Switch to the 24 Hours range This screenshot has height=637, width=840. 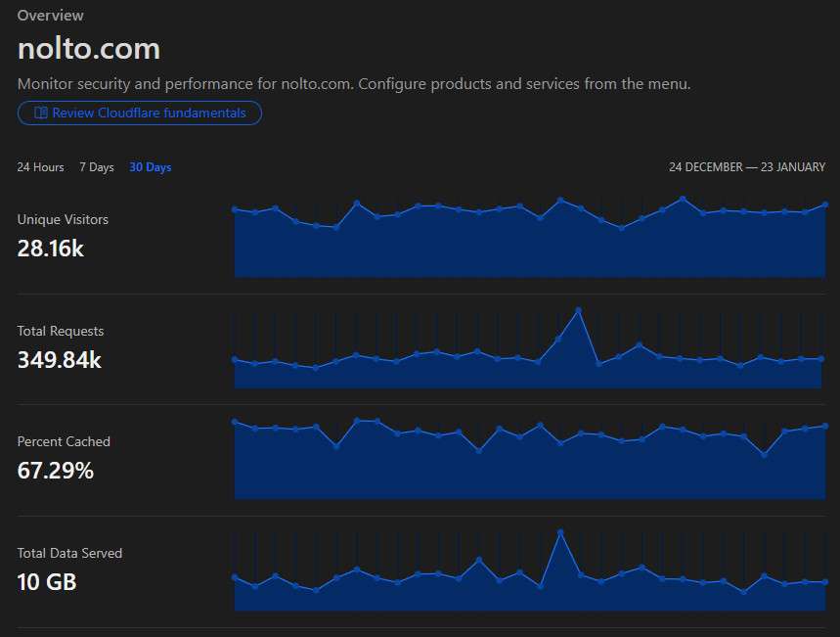pyautogui.click(x=40, y=167)
